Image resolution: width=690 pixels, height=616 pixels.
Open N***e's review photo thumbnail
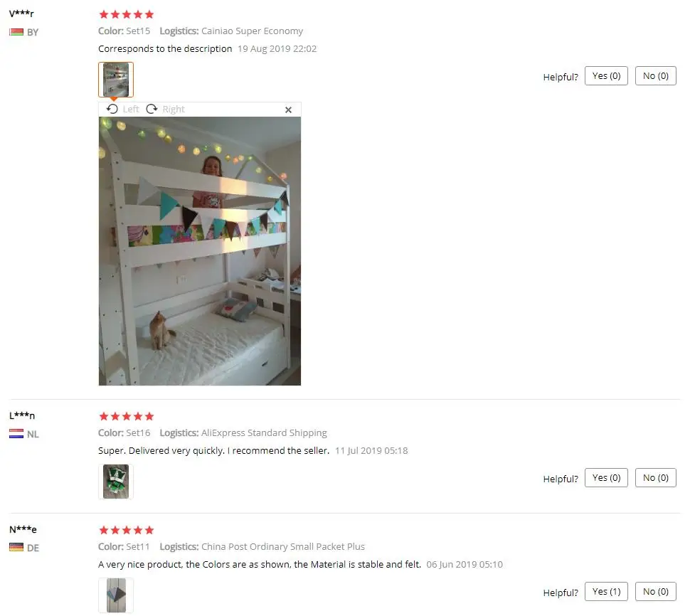tap(116, 595)
